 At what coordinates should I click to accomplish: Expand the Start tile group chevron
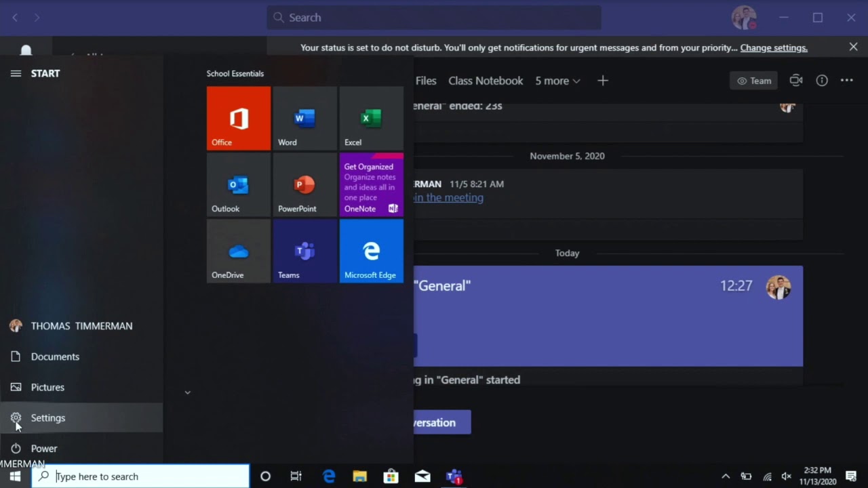click(x=188, y=392)
